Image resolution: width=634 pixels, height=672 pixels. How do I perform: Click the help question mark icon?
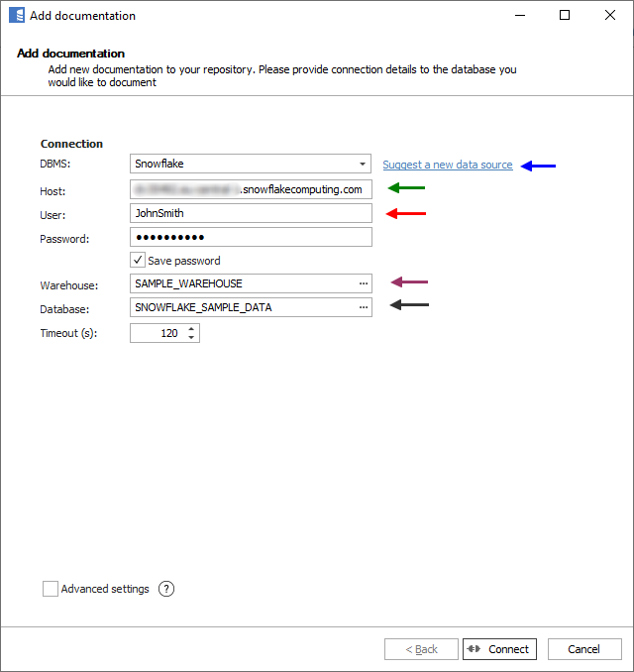coord(166,589)
